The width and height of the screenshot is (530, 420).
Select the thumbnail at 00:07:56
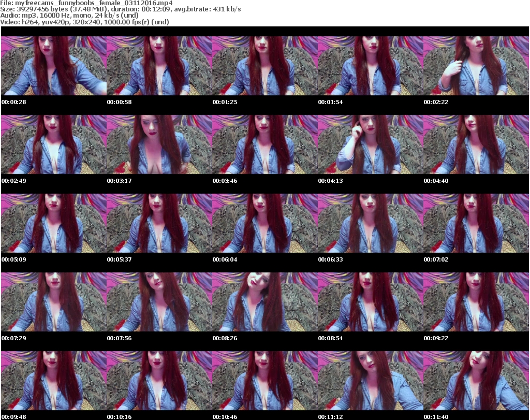click(159, 302)
